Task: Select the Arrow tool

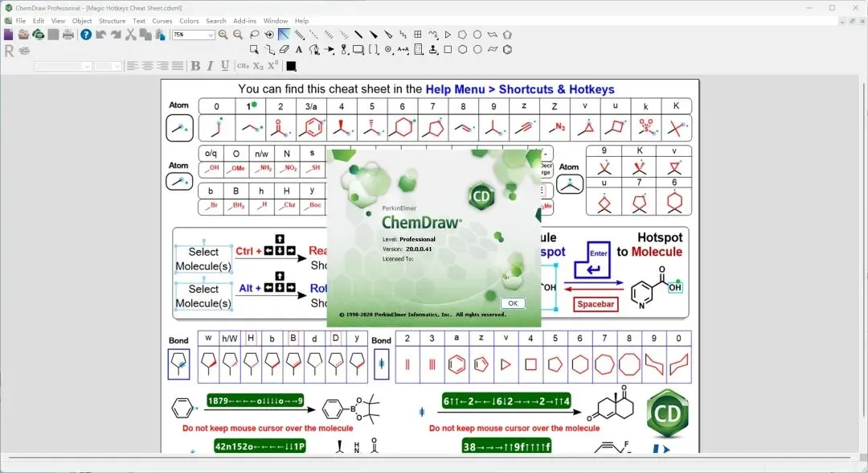Action: [329, 49]
